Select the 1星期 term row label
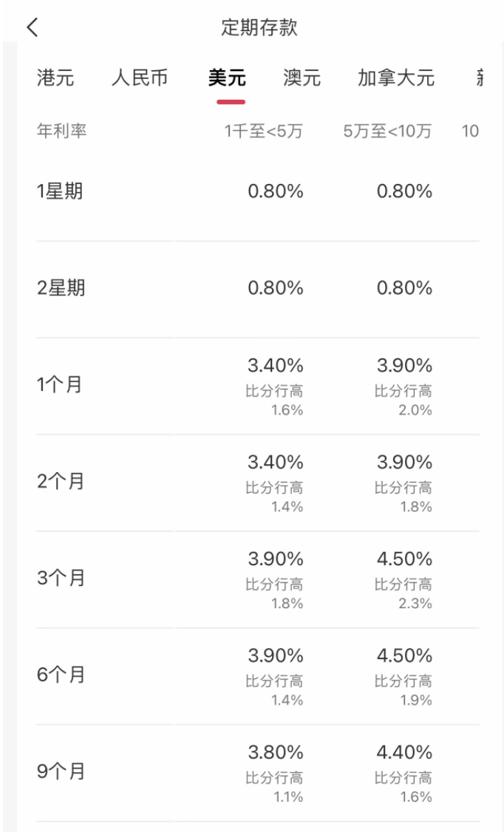Image resolution: width=504 pixels, height=832 pixels. 60,191
